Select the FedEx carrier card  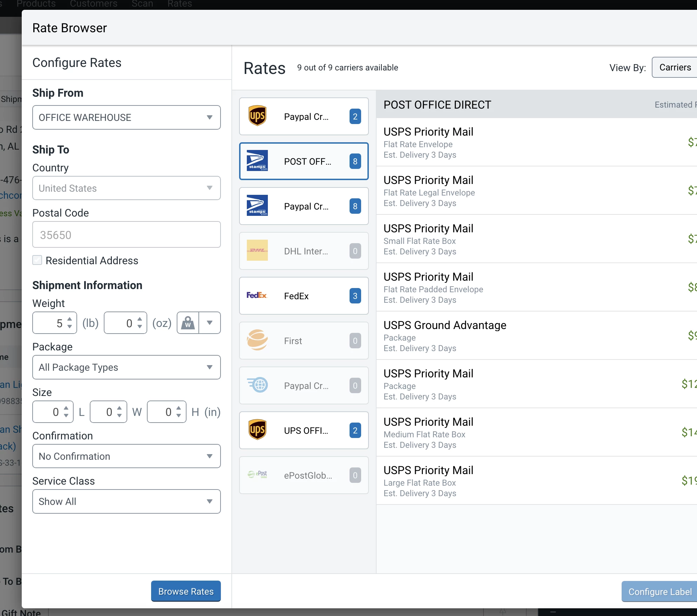pyautogui.click(x=304, y=296)
